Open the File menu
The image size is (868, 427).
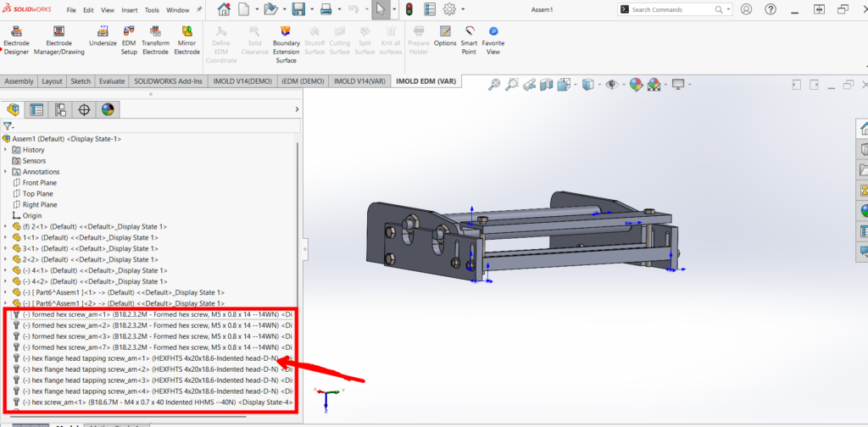pyautogui.click(x=71, y=10)
